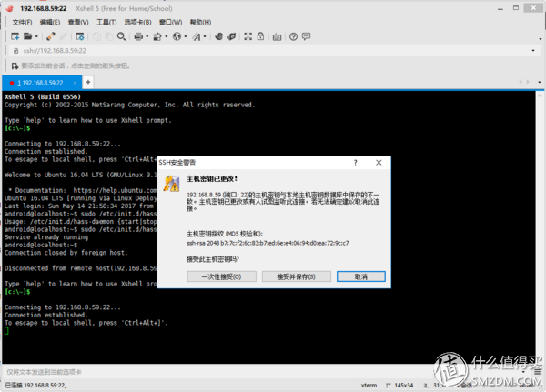
Task: Click the 主机密钥已更改! heading
Action: pyautogui.click(x=212, y=179)
